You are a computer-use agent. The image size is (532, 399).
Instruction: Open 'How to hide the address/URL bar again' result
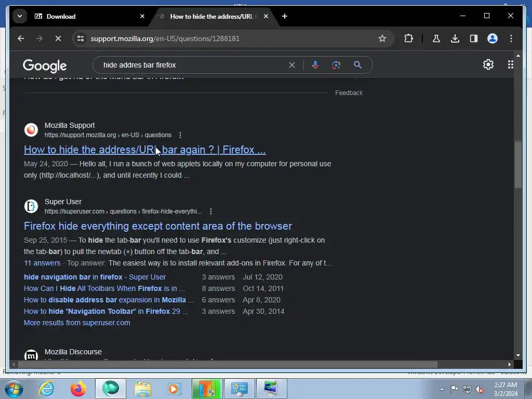(144, 150)
